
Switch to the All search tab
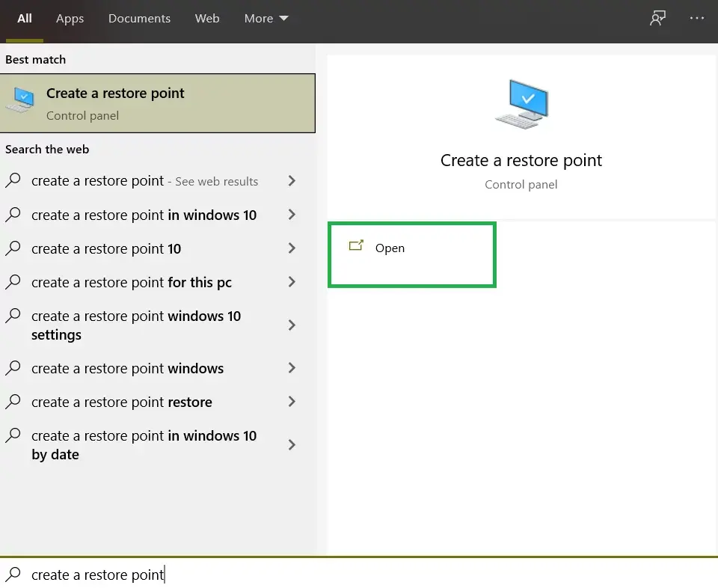[24, 18]
